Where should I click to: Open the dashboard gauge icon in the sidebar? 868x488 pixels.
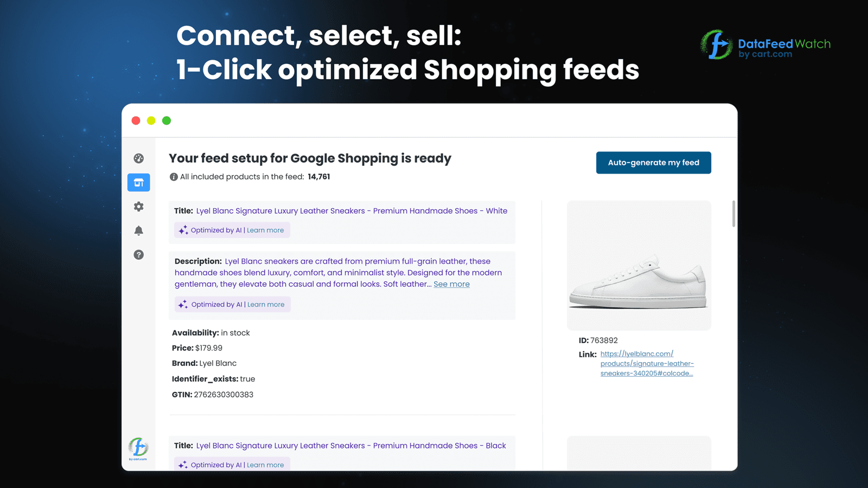tap(139, 158)
